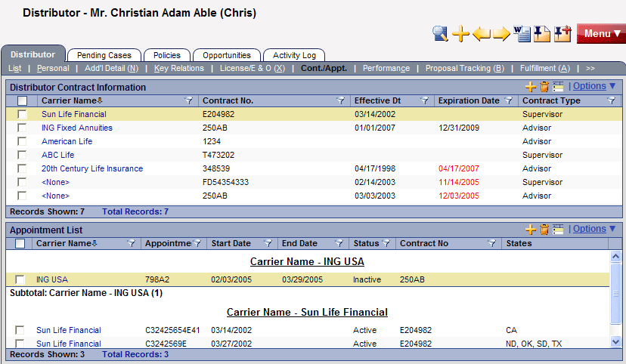This screenshot has height=364, width=626.
Task: Expand Options in Distributor Contract Information
Action: point(594,86)
